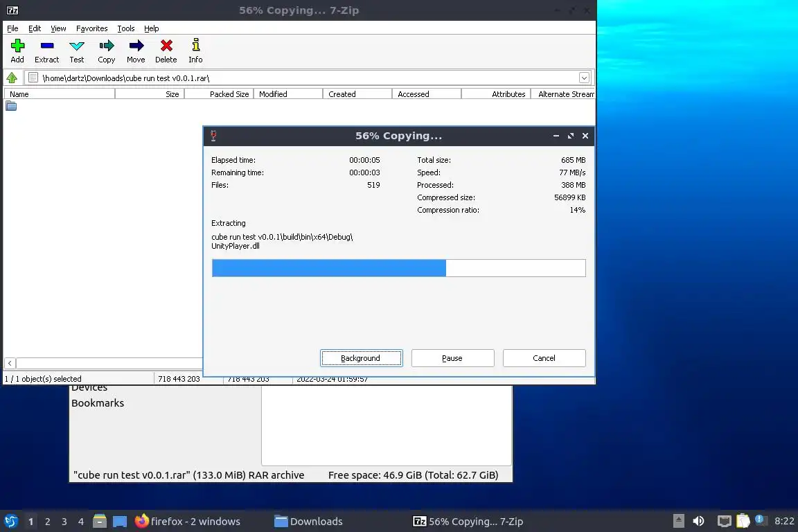Click the UnityPlayer.dll file name text
The width and height of the screenshot is (798, 532).
235,246
